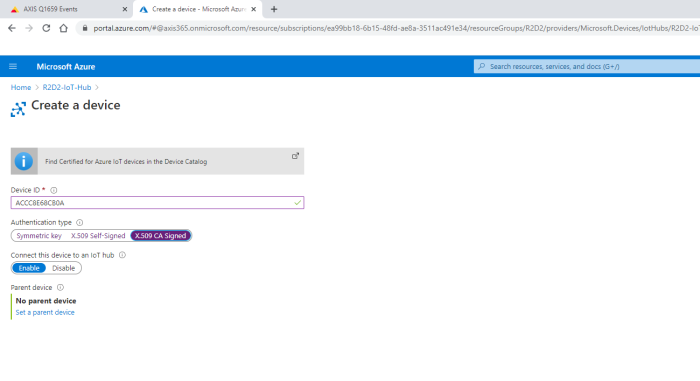Enable device connection to IoT hub

pyautogui.click(x=29, y=268)
